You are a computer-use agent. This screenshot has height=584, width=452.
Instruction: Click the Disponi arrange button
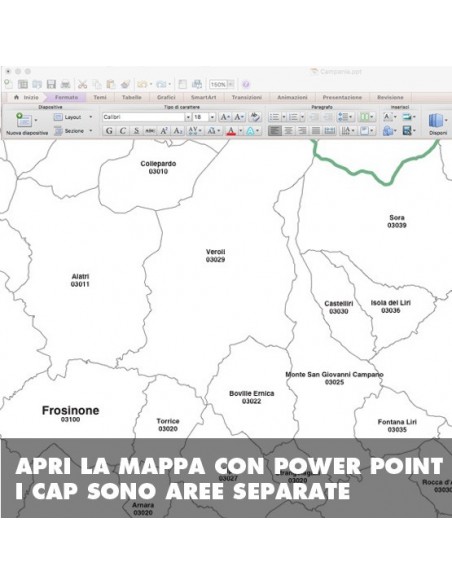[437, 124]
